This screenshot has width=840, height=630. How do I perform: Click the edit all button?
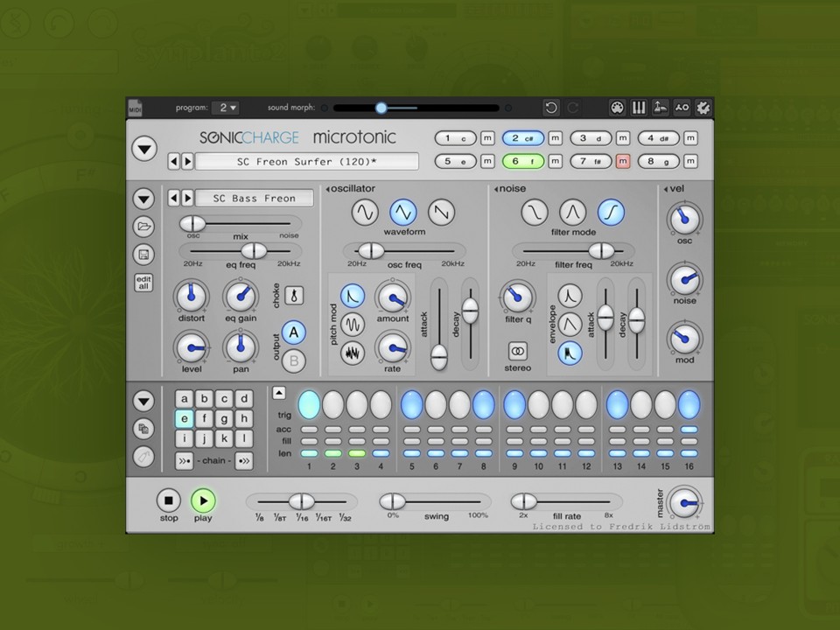coord(143,283)
